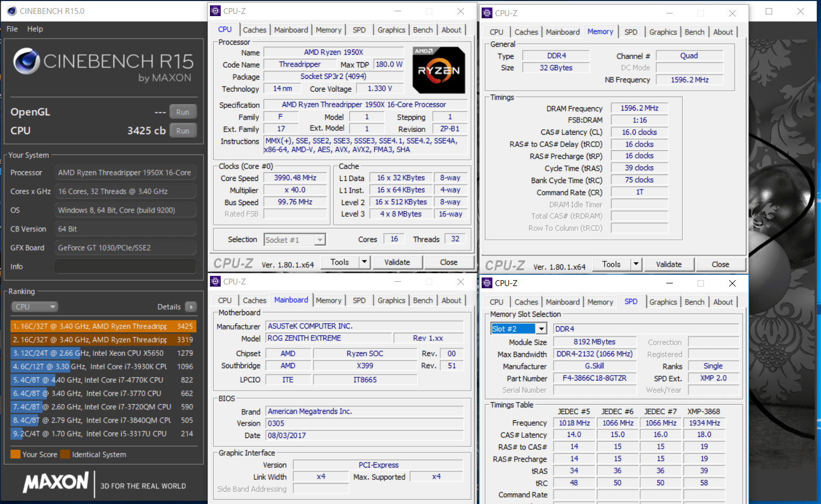Click the Cinebench logo sphere icon
This screenshot has height=504, width=821.
tap(26, 61)
